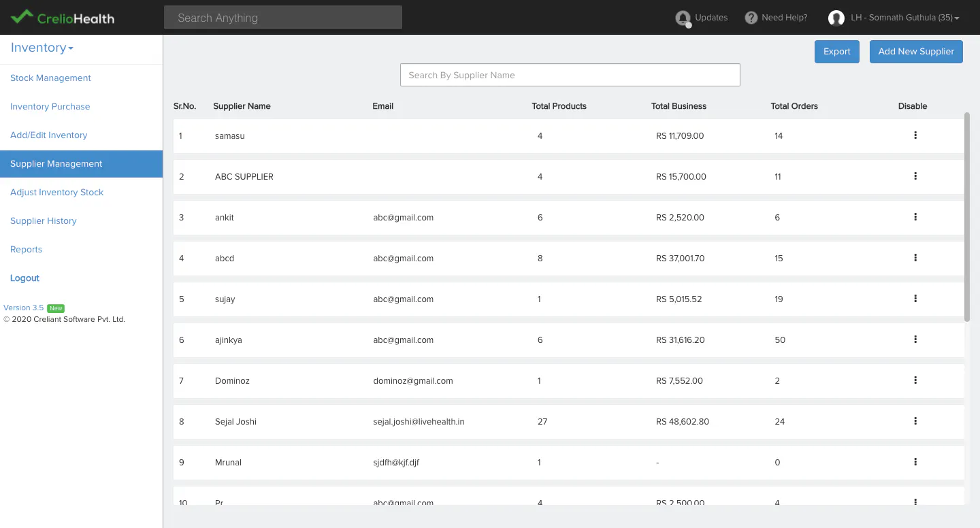Click the supplier list vertical scrollbar
This screenshot has width=980, height=528.
click(x=967, y=216)
